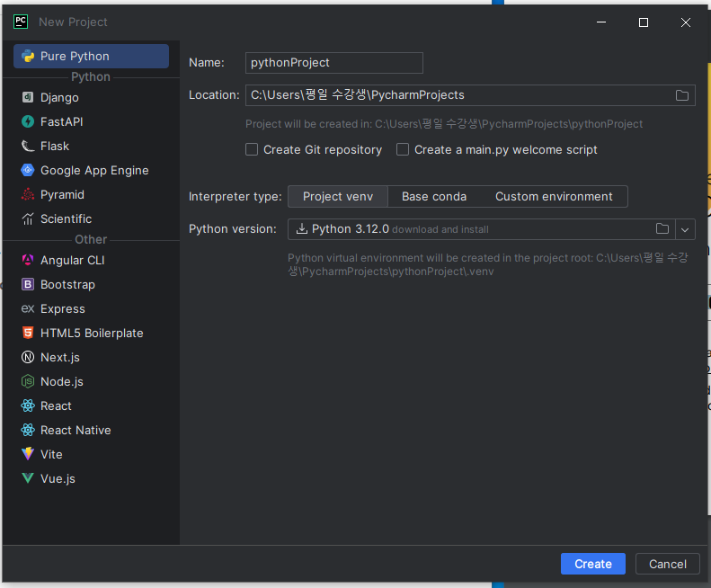
Task: Browse for project Location folder
Action: coord(681,95)
